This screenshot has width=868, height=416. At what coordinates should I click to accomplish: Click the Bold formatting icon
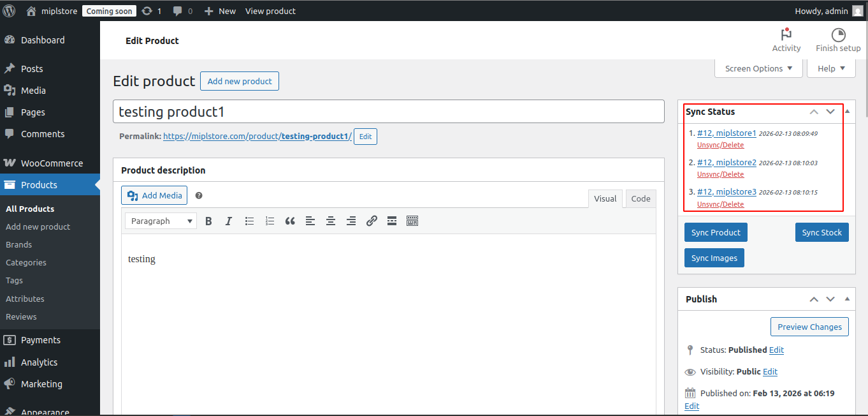point(208,221)
